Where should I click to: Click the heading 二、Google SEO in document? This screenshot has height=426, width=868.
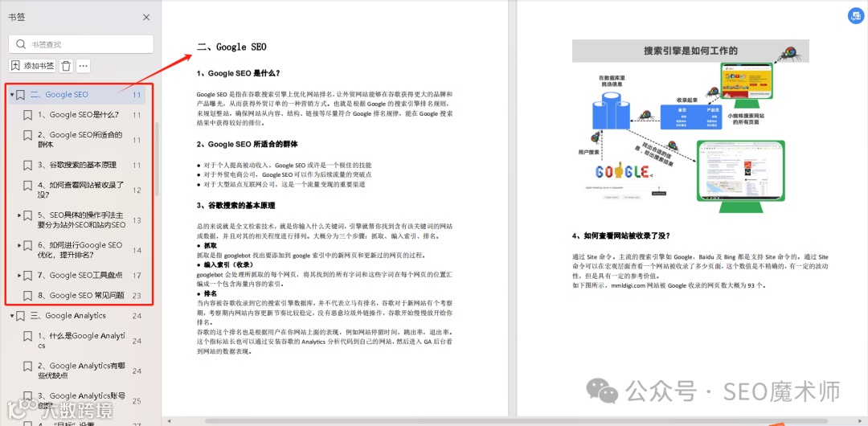coord(231,47)
